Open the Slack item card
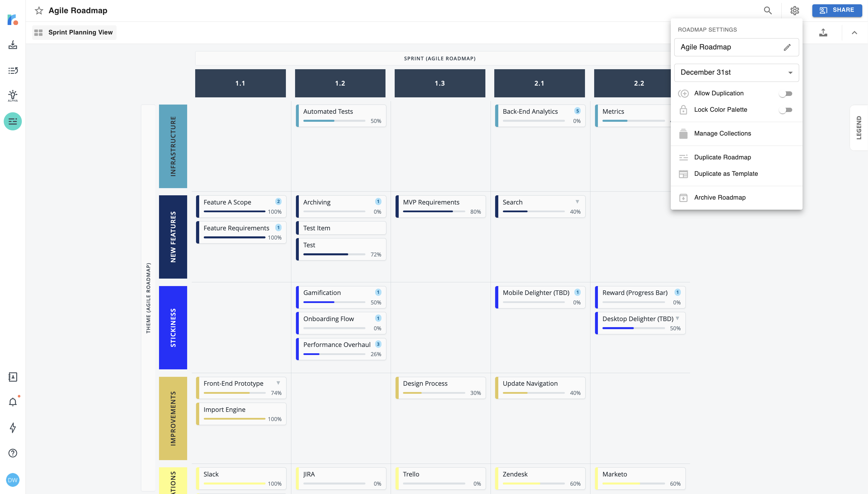868x494 pixels. (241, 478)
